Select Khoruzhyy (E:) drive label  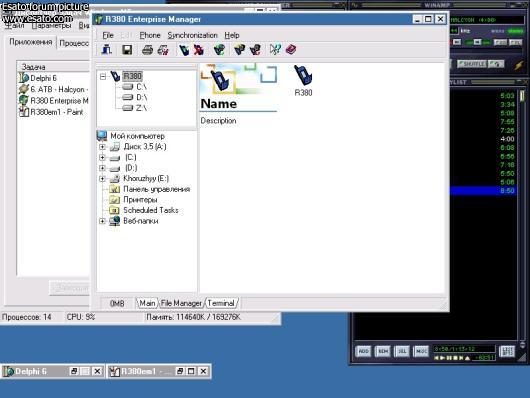point(146,178)
